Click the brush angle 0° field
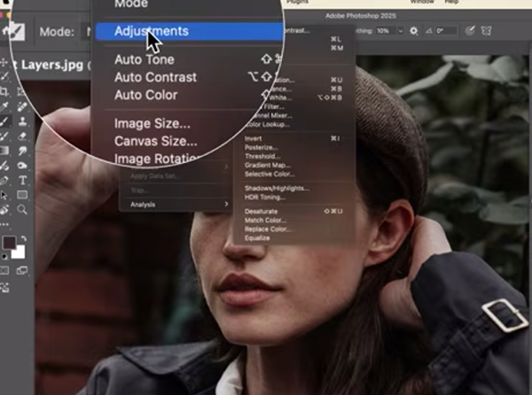The height and width of the screenshot is (395, 532). tap(445, 31)
